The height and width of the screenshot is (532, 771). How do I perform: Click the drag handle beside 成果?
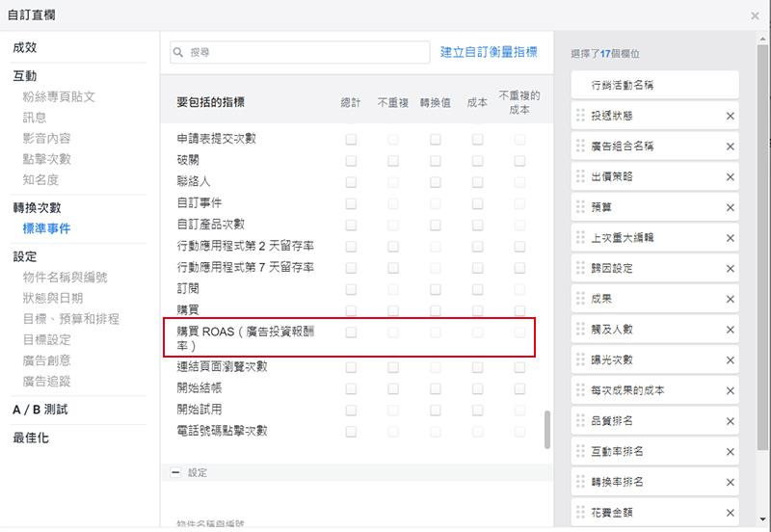pyautogui.click(x=580, y=299)
